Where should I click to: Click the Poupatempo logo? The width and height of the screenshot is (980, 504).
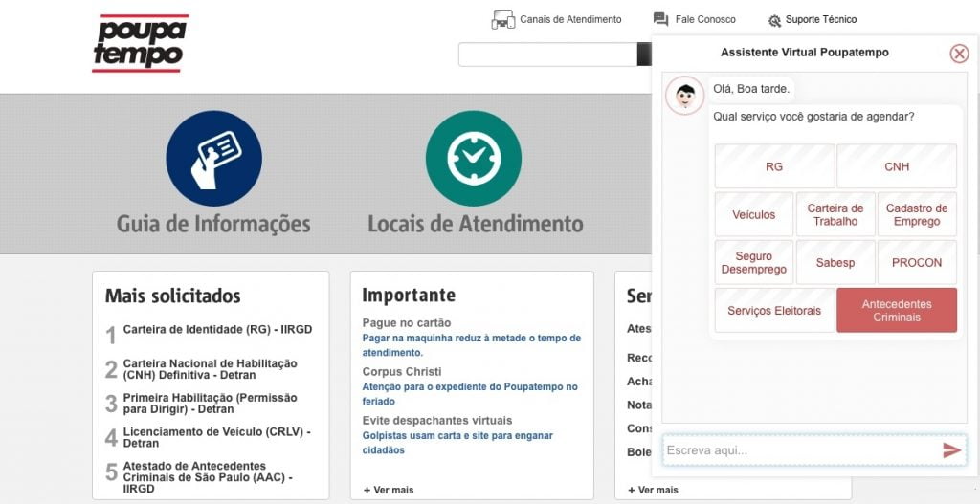pyautogui.click(x=140, y=42)
